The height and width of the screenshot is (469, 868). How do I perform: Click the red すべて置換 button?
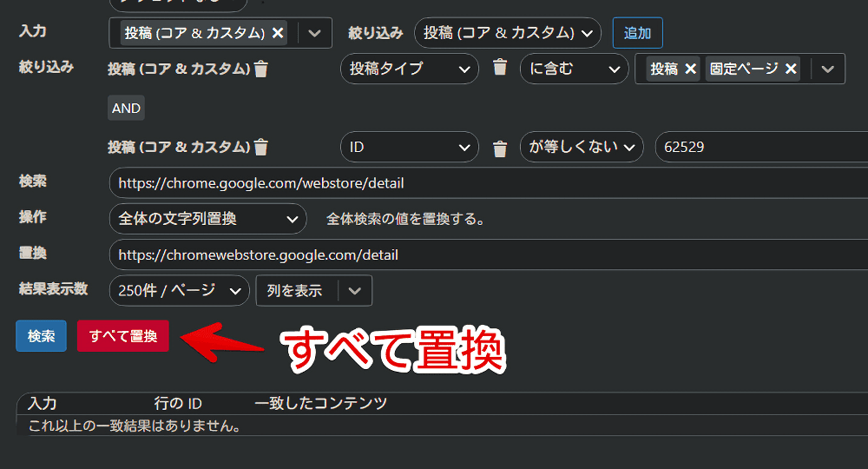pos(122,336)
